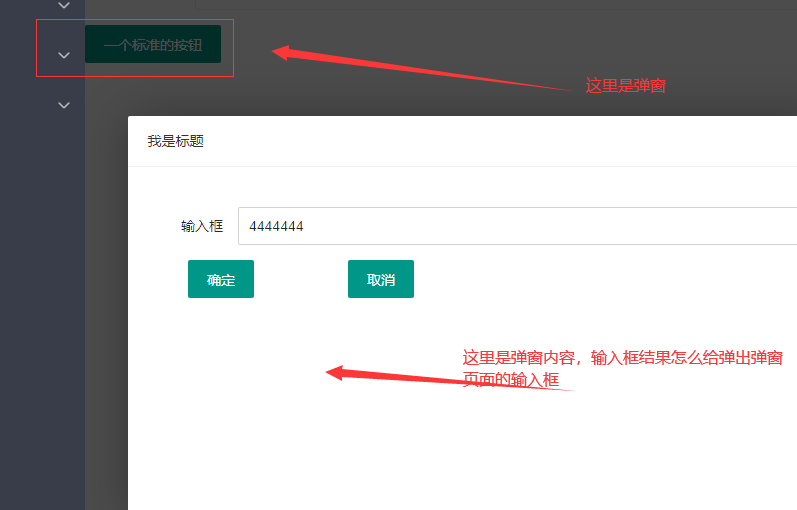Click the 我是标题 dialog title
The image size is (797, 510).
176,141
